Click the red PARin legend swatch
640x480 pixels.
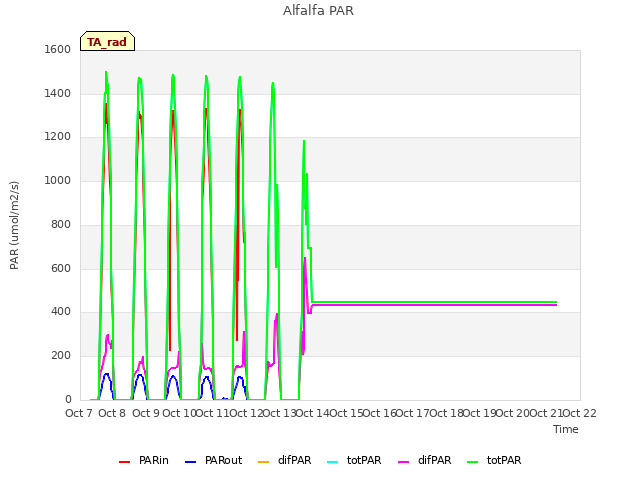coord(124,462)
